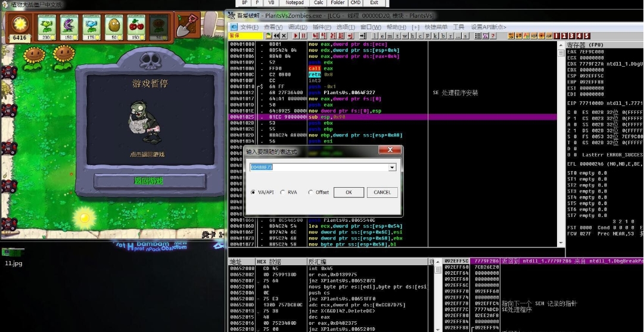644x332 pixels.
Task: Select the highlighted row 'sub esp,0x98'
Action: (392, 117)
